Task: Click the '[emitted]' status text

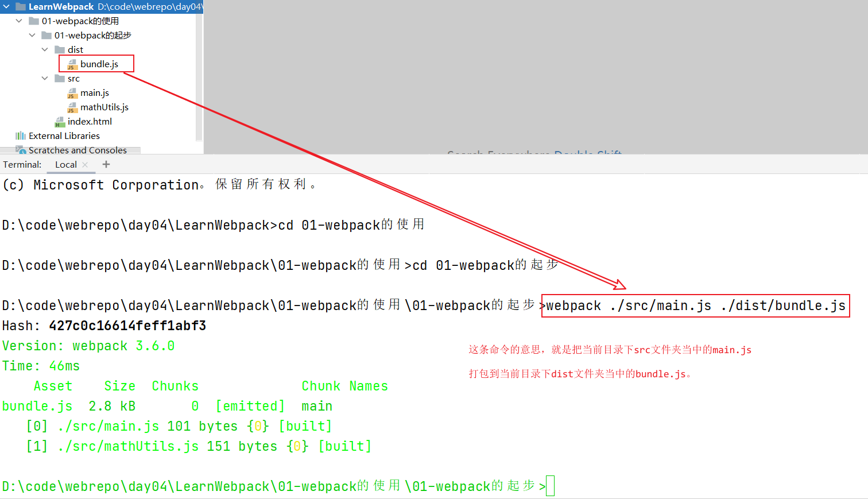Action: [x=250, y=406]
